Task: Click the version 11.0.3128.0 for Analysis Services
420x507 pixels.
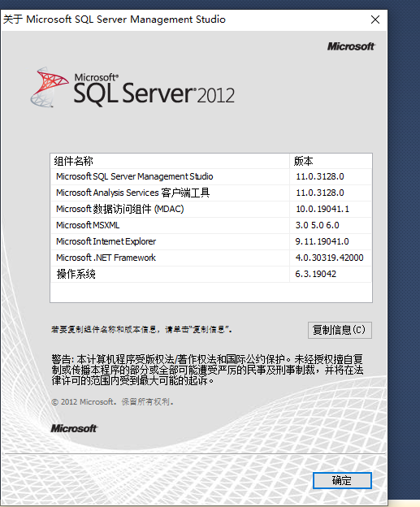Action: tap(320, 193)
